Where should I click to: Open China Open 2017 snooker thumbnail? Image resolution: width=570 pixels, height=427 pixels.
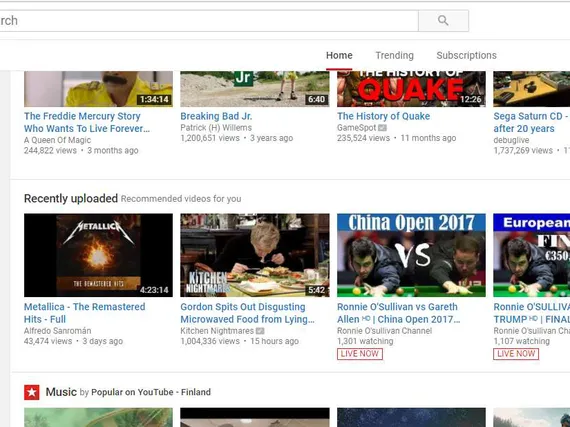(411, 255)
